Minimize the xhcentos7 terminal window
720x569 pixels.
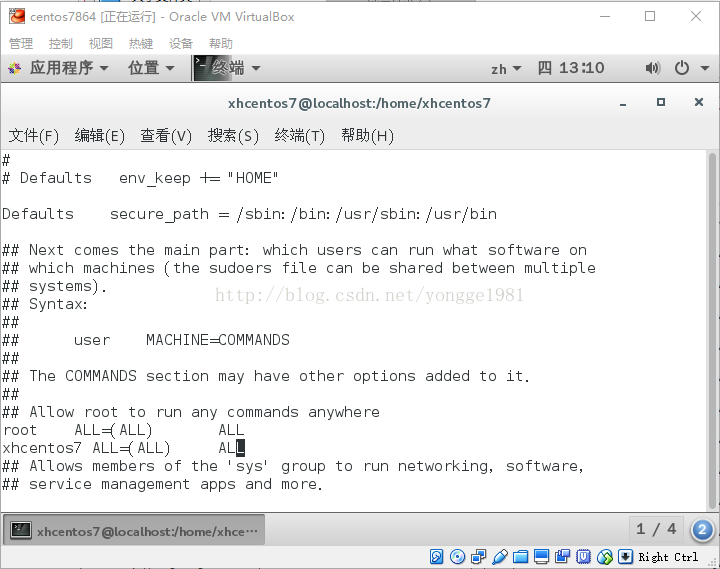coord(623,103)
